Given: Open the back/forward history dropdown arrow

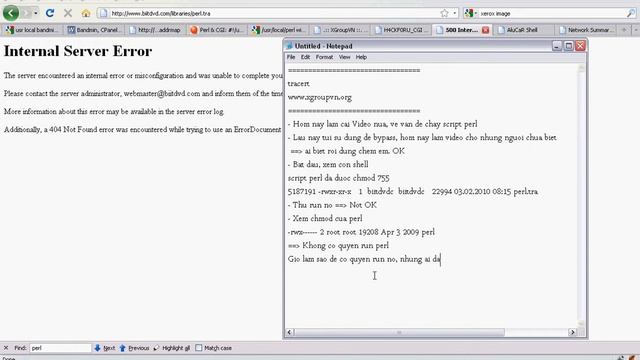Looking at the screenshot, I should pyautogui.click(x=36, y=13).
